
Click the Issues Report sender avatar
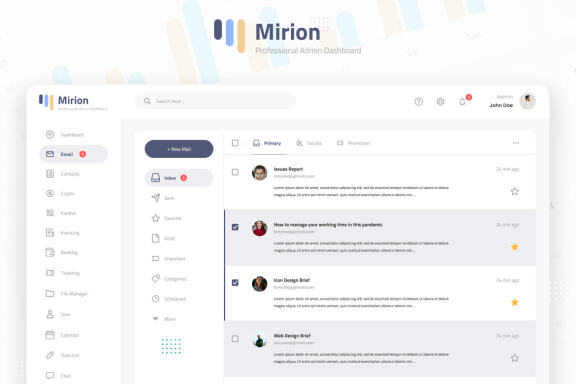(x=259, y=173)
